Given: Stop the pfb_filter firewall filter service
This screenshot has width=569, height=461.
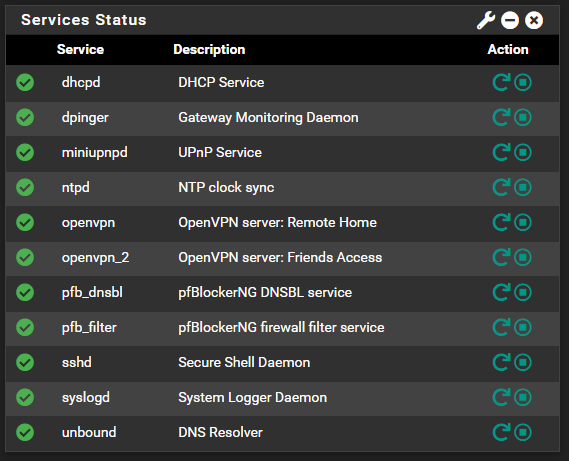Looking at the screenshot, I should point(523,327).
